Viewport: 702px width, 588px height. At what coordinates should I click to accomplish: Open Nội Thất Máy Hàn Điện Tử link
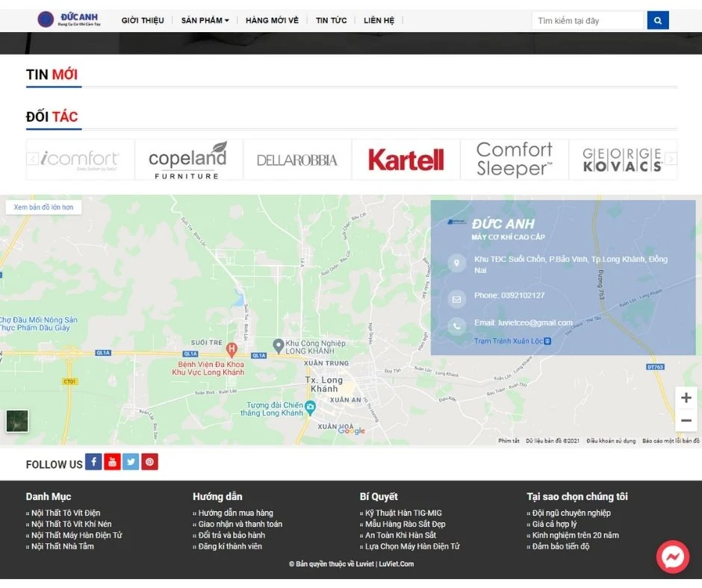77,535
